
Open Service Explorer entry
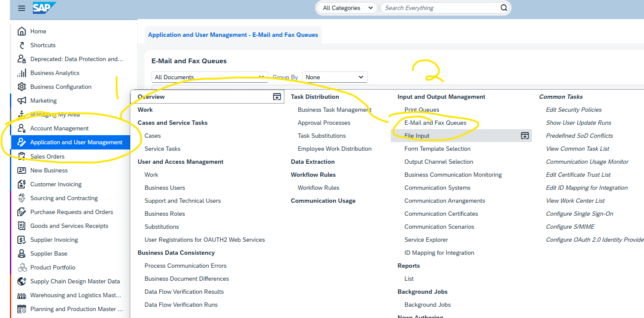426,240
